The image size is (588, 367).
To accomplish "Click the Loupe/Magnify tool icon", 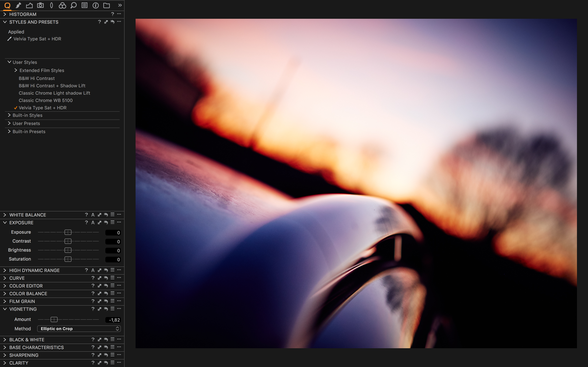I will coord(73,6).
